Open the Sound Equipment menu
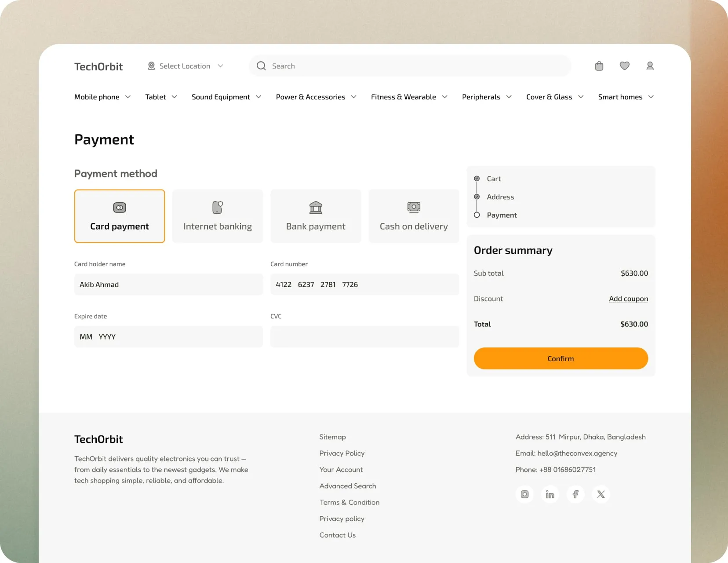This screenshot has width=728, height=563. (226, 97)
